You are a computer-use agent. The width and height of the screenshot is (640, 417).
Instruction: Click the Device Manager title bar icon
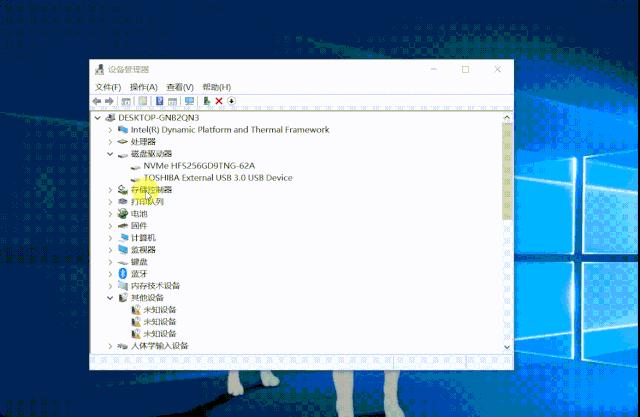tap(99, 69)
